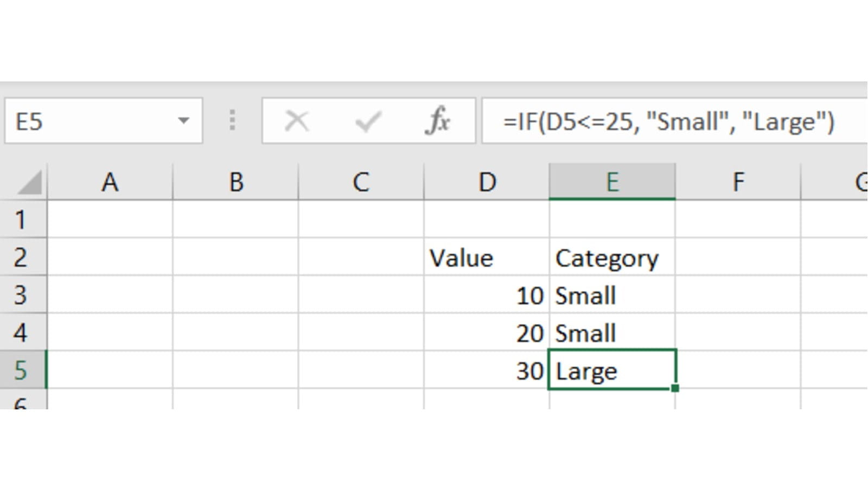The image size is (868, 488).
Task: Click the cell containing "Value"
Action: [x=486, y=258]
